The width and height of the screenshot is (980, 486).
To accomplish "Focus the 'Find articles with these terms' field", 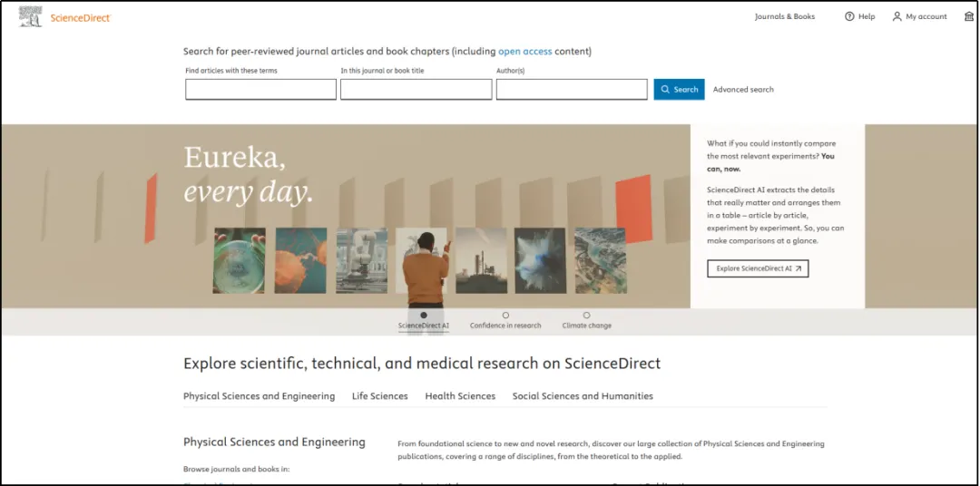I will pyautogui.click(x=260, y=90).
